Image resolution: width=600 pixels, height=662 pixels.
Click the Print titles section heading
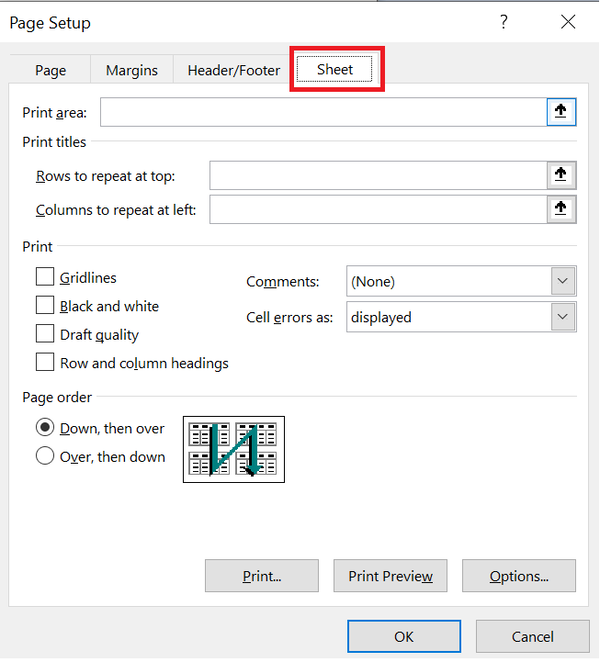[x=54, y=142]
